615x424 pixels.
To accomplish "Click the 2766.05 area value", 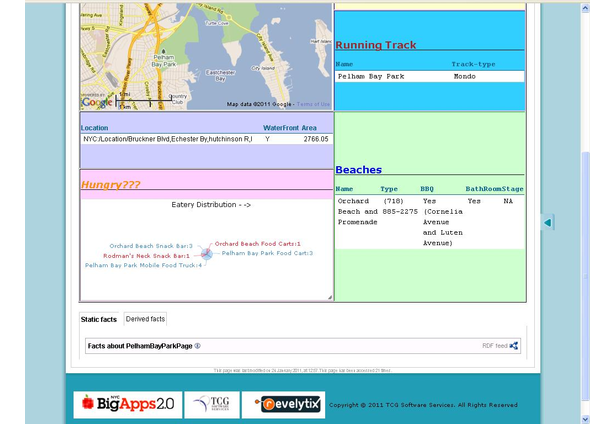I will (316, 139).
